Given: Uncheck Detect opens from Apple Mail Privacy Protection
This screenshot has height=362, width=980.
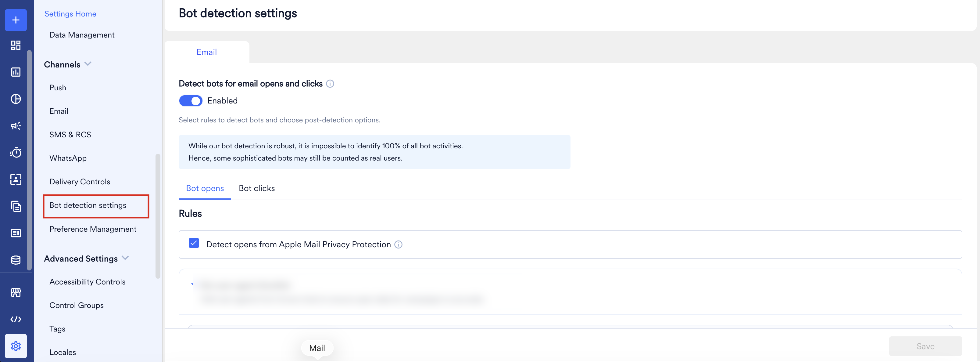Looking at the screenshot, I should 194,243.
